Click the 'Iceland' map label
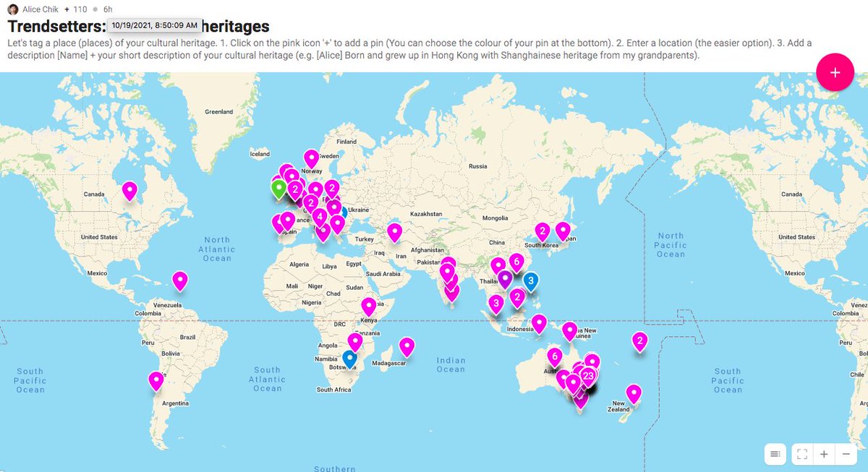This screenshot has width=868, height=472. click(260, 154)
